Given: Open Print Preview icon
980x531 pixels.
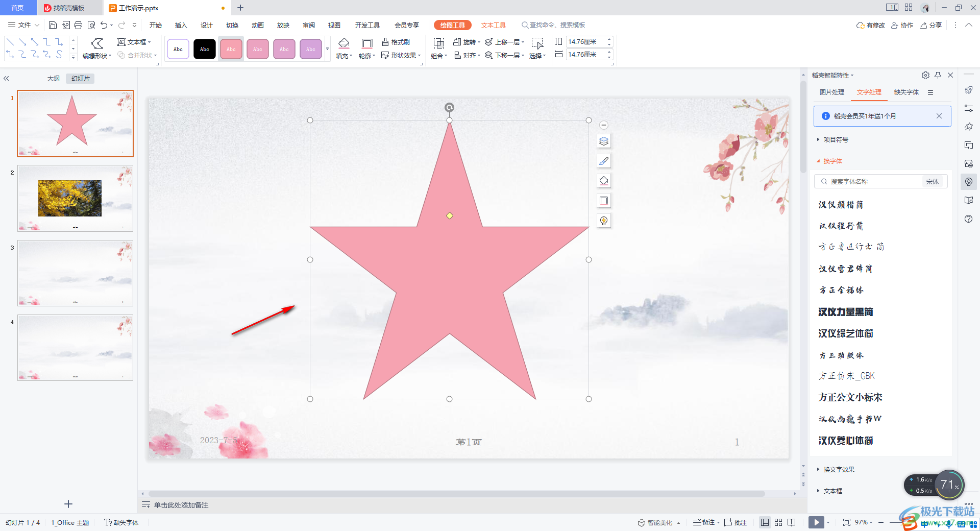Looking at the screenshot, I should (x=91, y=25).
